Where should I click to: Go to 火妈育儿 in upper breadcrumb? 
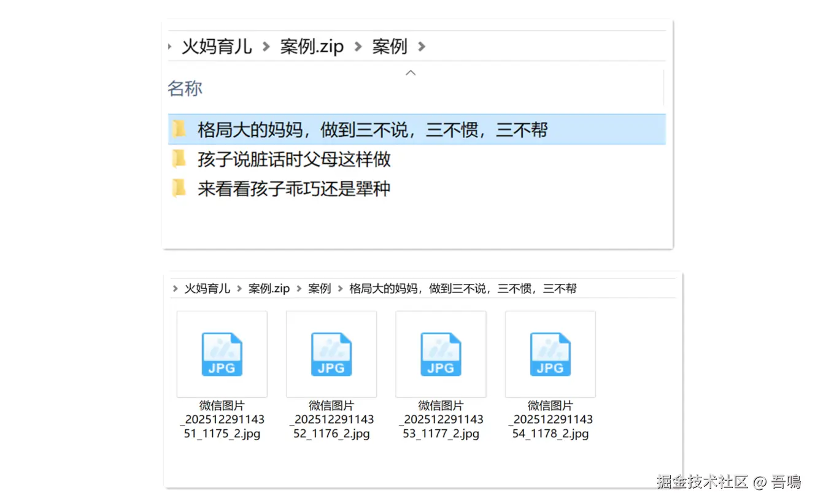[217, 46]
